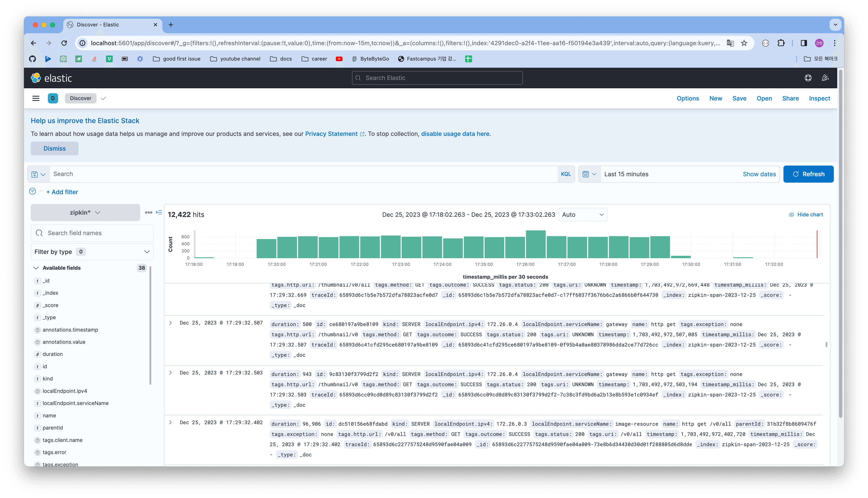Viewport: 868px width, 498px height.
Task: Dismiss the usage data notice
Action: [54, 148]
